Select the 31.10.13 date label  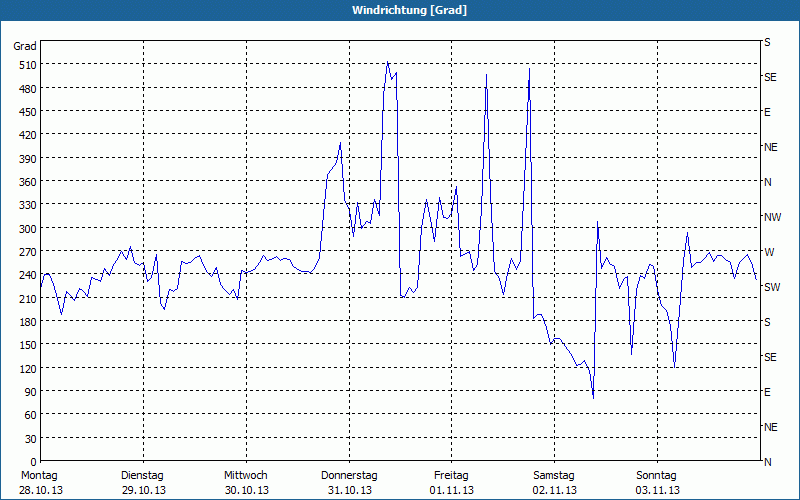(349, 491)
